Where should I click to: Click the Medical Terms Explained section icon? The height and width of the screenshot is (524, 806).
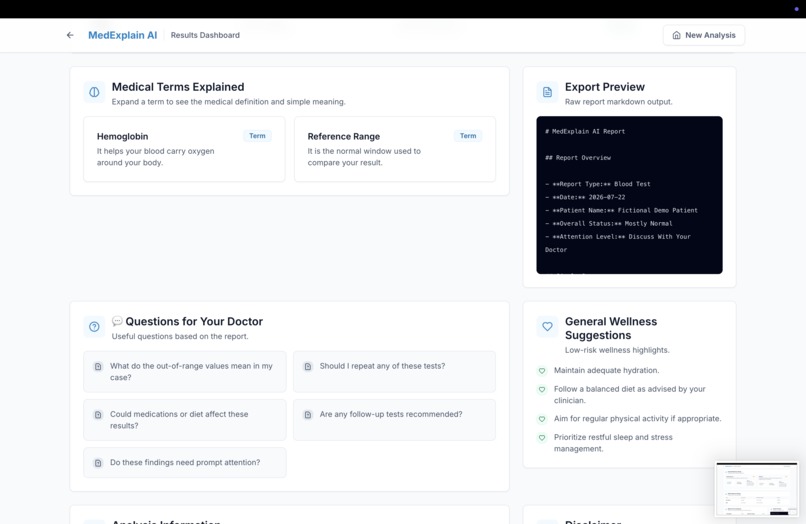pyautogui.click(x=94, y=92)
